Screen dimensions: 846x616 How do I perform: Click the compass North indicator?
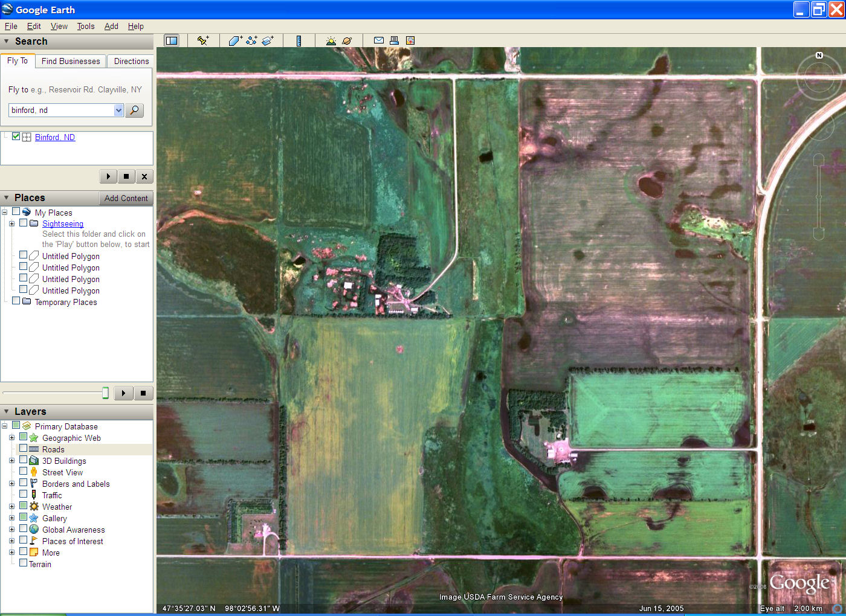[x=819, y=55]
